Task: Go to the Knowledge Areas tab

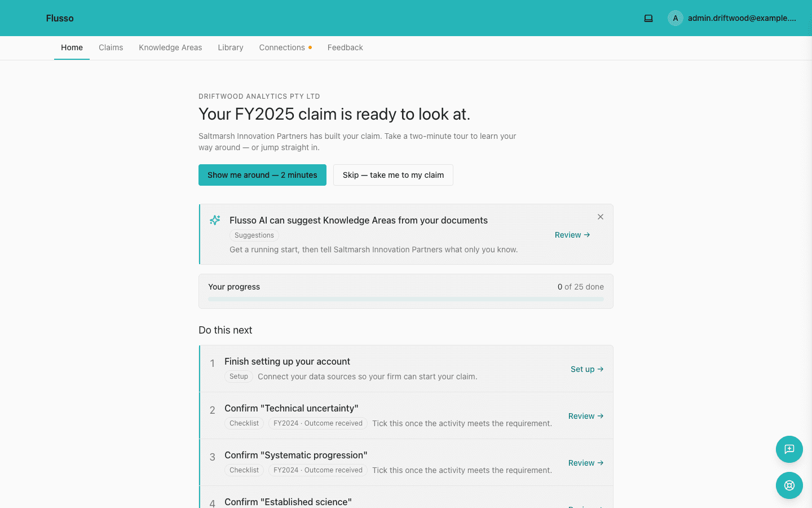Action: point(170,47)
